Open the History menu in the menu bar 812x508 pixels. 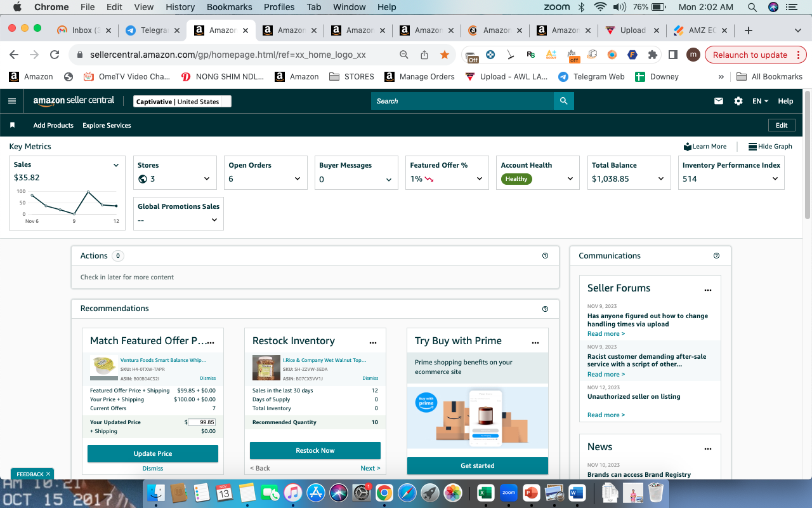coord(180,7)
